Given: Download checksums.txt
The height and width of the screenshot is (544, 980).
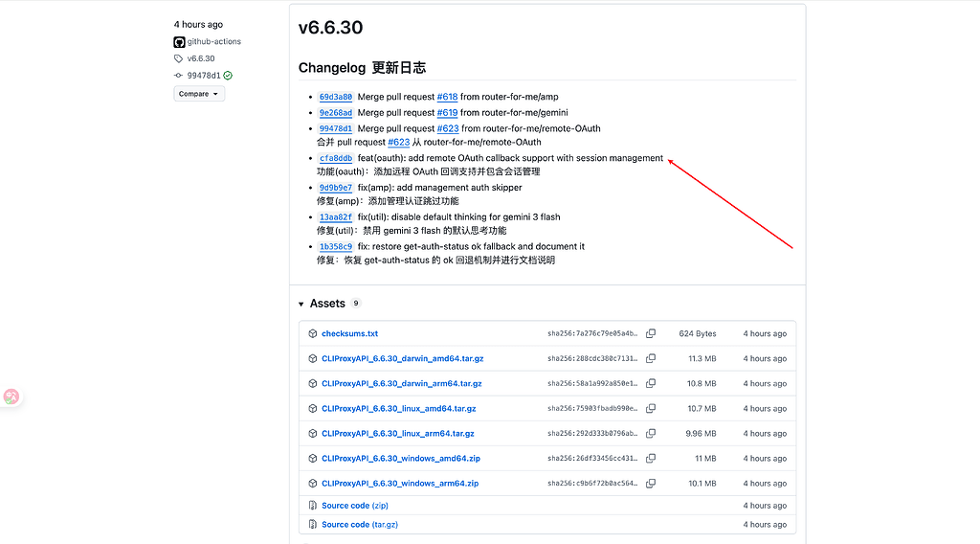Looking at the screenshot, I should pos(349,333).
